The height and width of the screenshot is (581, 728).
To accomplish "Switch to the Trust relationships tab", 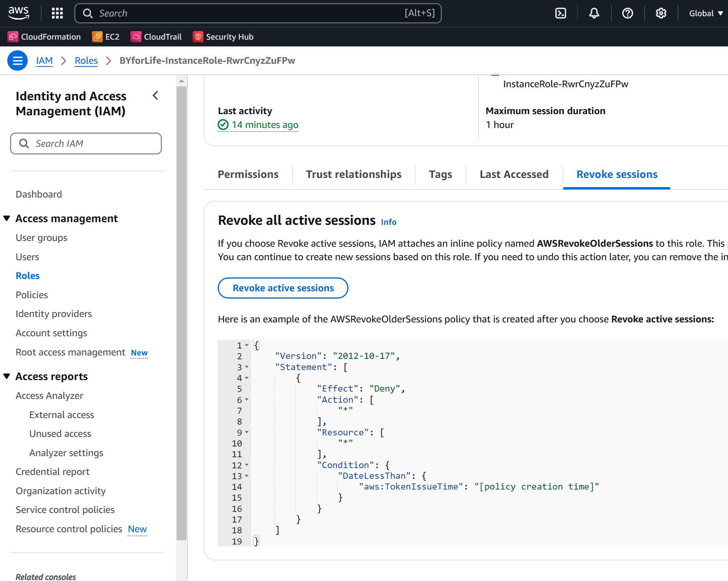I will coord(353,174).
